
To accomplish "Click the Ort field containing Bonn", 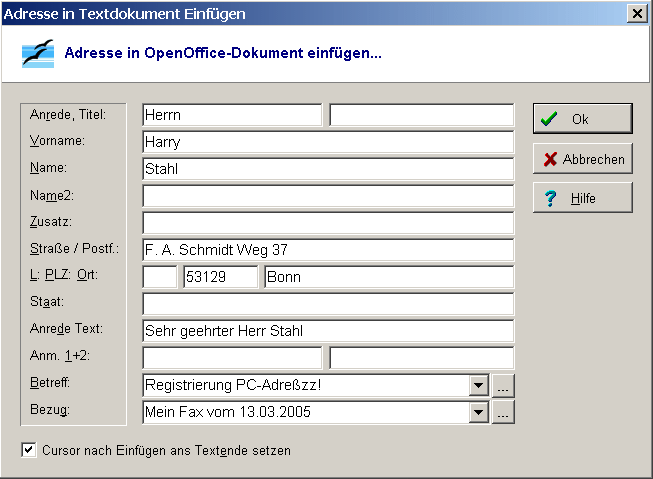I will 389,277.
